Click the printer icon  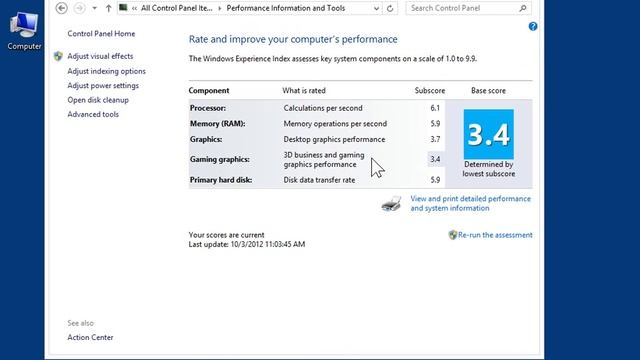click(x=391, y=203)
